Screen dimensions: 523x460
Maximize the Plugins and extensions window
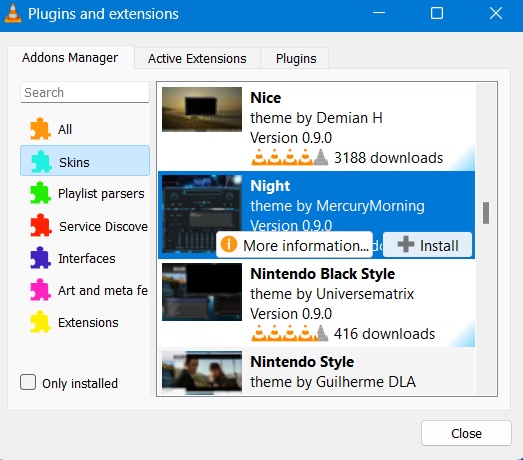(437, 13)
